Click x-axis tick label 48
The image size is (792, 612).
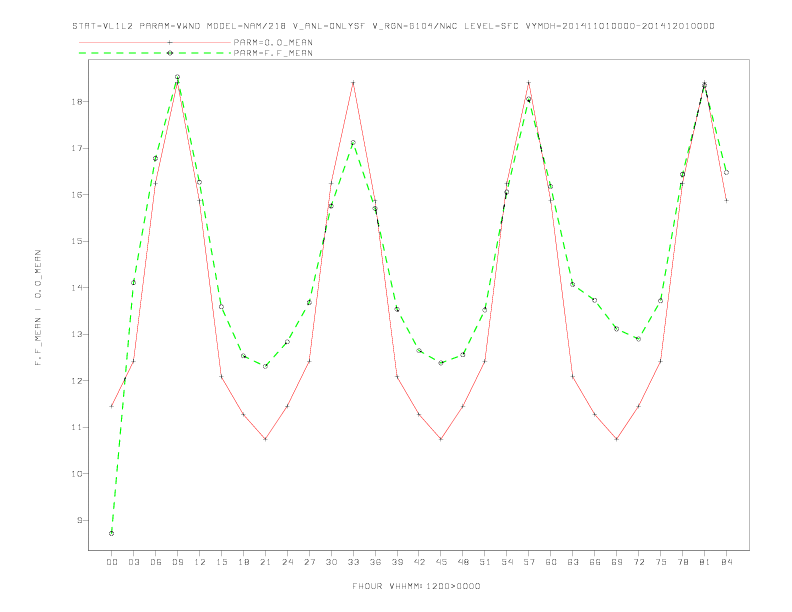point(463,562)
